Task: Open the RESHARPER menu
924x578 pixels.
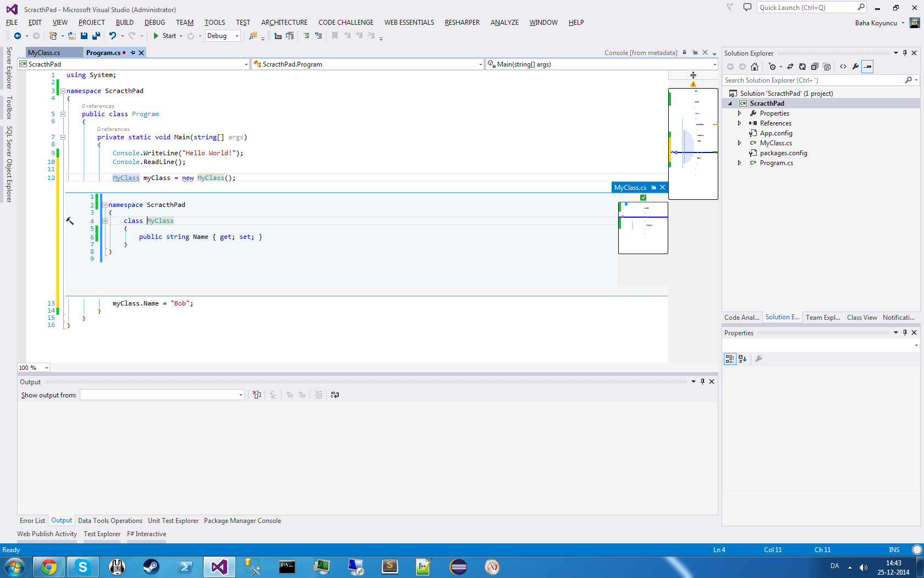Action: coord(461,23)
